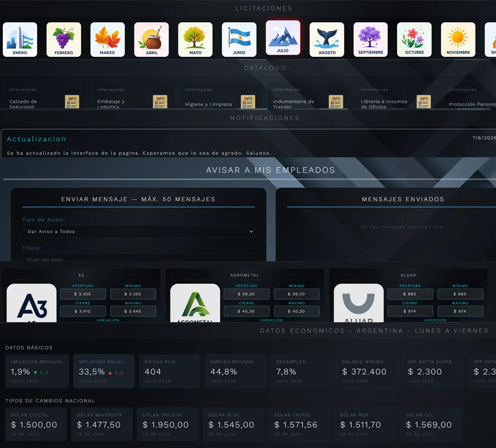Click the Aluar logo thumbnail
This screenshot has height=448, width=496.
click(x=359, y=303)
